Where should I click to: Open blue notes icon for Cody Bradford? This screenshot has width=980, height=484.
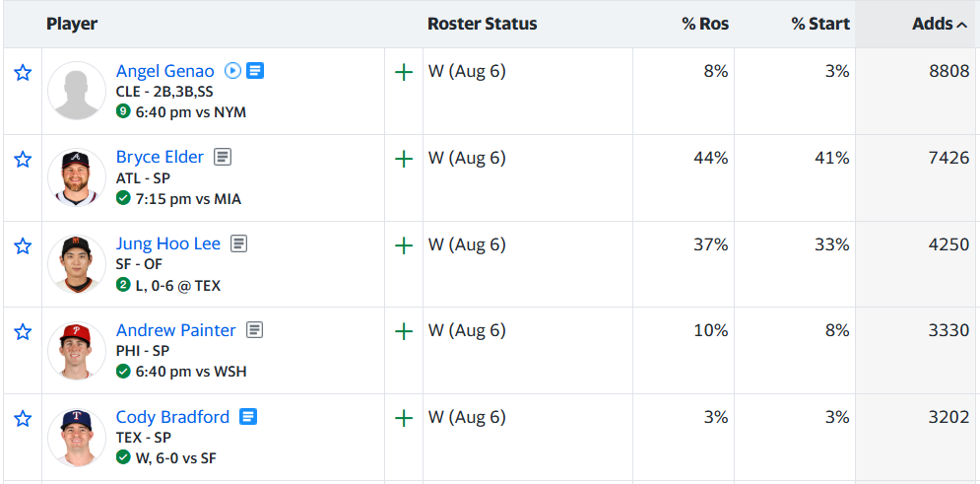point(248,416)
